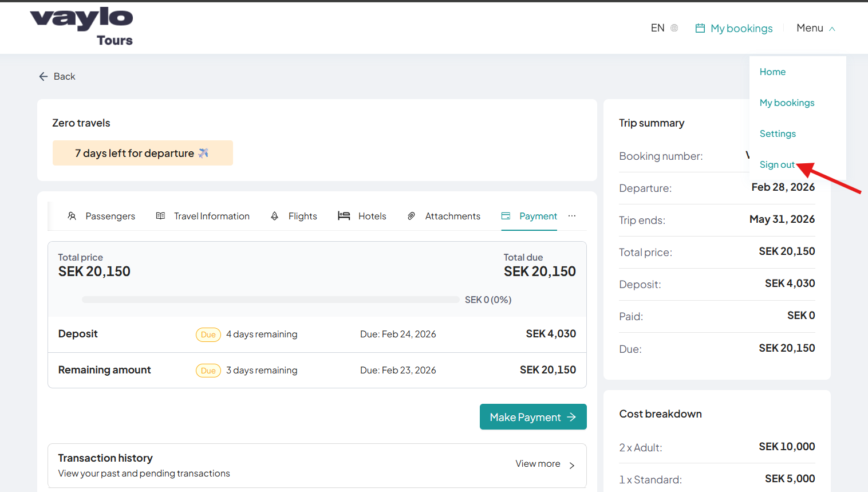This screenshot has height=492, width=868.
Task: Click the calendar icon beside My bookings
Action: click(700, 28)
